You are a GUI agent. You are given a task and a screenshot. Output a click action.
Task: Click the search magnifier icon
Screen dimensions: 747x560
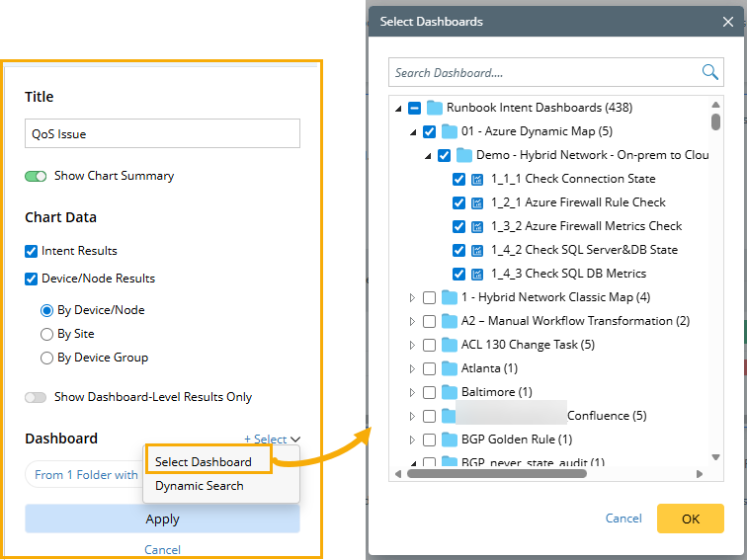pyautogui.click(x=710, y=72)
